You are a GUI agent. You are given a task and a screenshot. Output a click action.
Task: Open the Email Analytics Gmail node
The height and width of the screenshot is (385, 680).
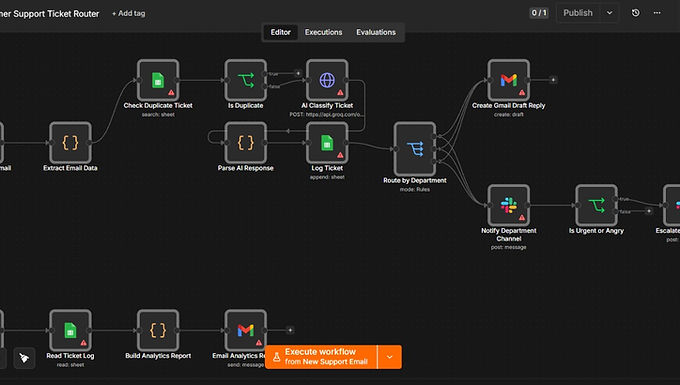click(x=245, y=330)
